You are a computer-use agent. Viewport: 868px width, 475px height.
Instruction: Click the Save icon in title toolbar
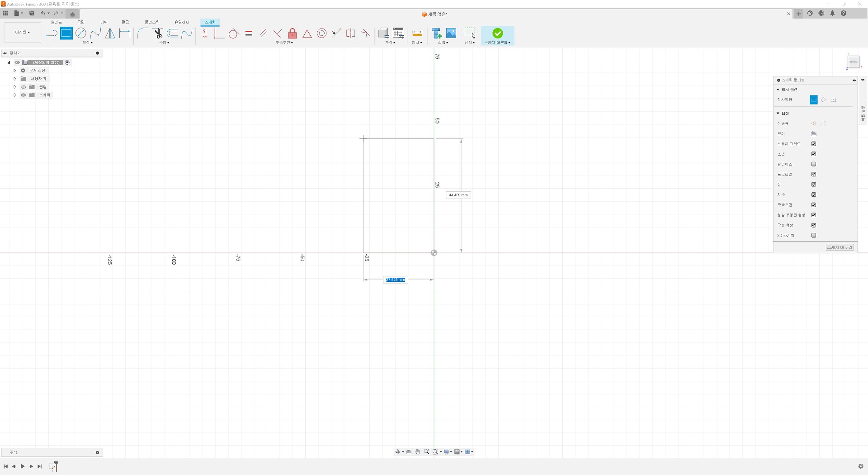click(32, 14)
